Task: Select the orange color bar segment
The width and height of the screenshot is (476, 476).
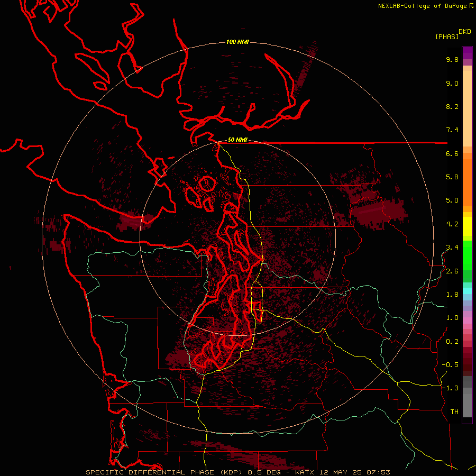Action: click(x=467, y=182)
